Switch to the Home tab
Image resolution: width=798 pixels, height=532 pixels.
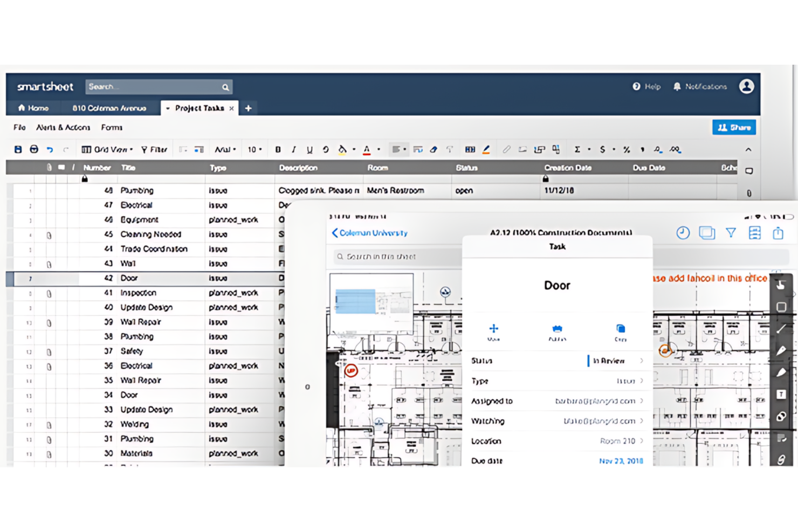33,108
